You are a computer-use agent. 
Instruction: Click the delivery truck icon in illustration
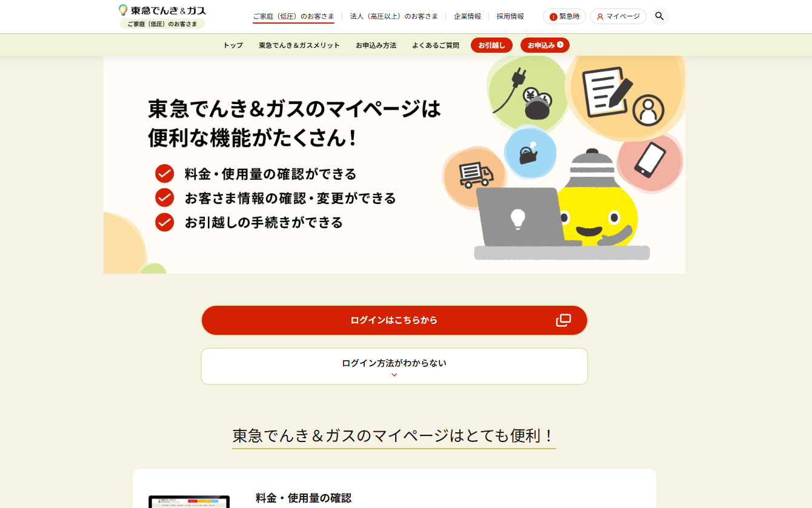pos(476,175)
